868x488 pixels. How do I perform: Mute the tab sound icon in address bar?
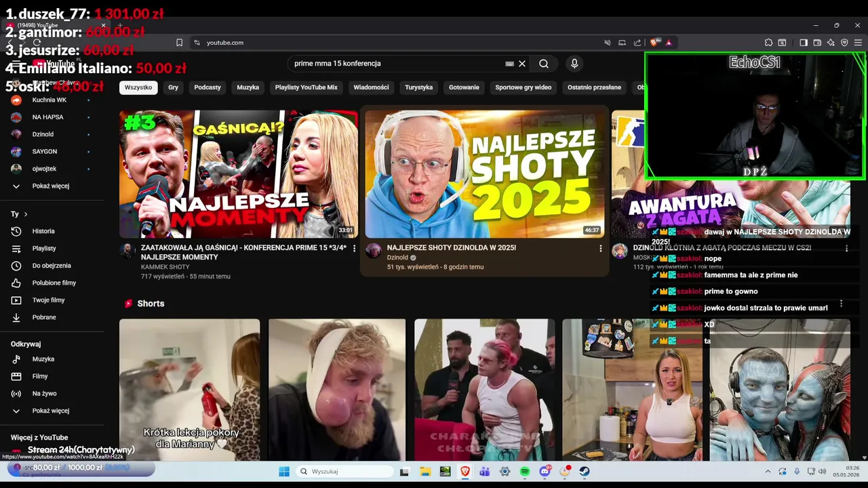coord(608,43)
